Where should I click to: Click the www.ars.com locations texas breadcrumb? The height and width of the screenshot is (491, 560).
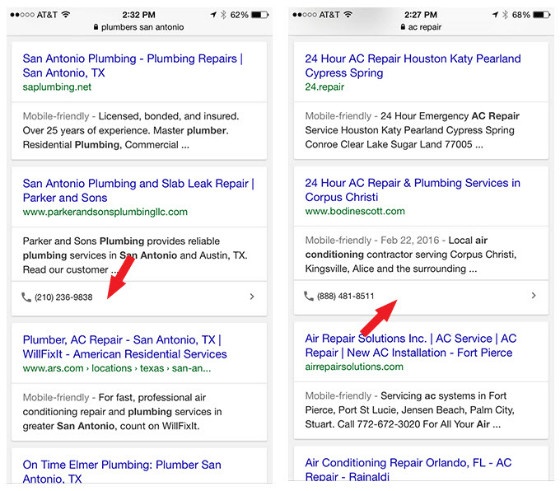117,368
